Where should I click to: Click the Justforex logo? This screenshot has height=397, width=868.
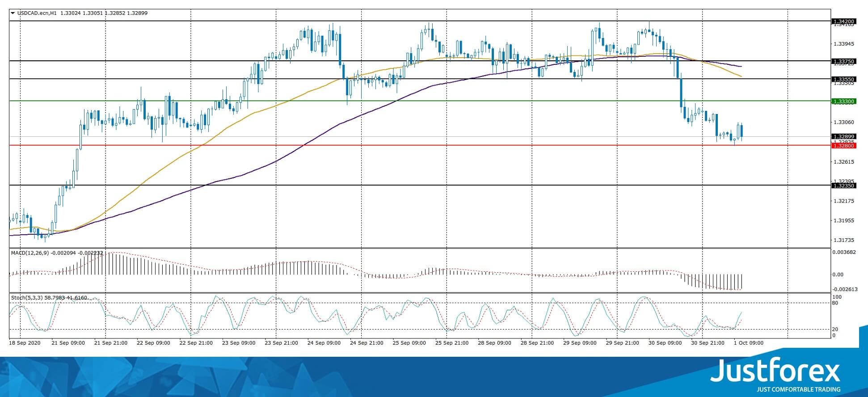775,370
